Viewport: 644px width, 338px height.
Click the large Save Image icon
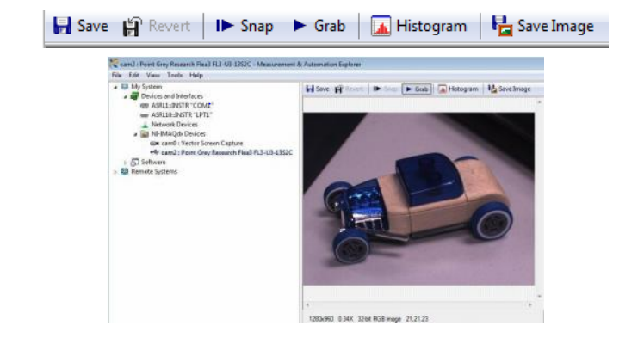pyautogui.click(x=502, y=26)
